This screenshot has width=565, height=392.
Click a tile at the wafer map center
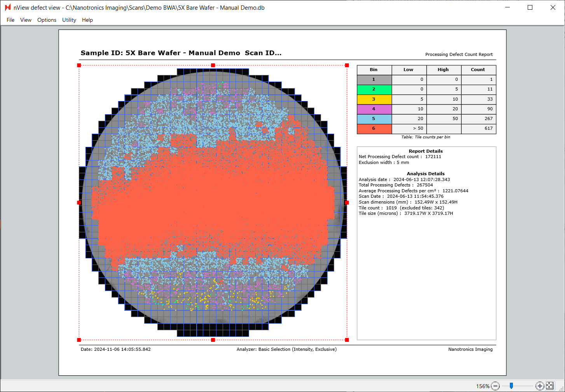(x=213, y=202)
